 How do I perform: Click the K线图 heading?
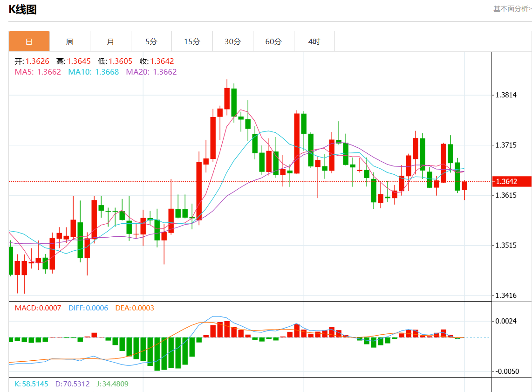tap(23, 9)
